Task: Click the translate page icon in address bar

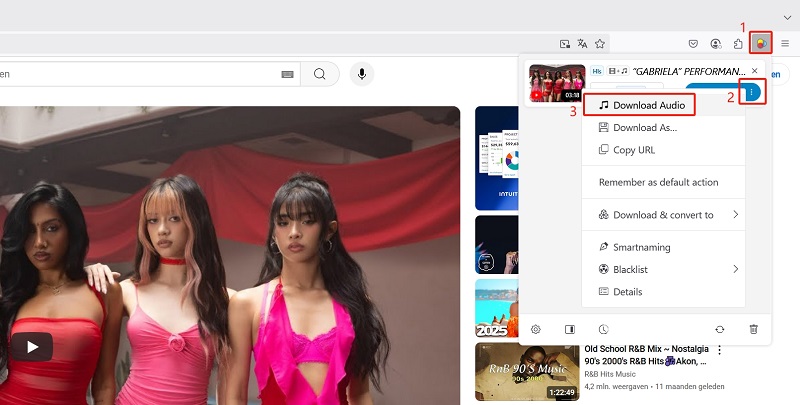Action: (582, 44)
